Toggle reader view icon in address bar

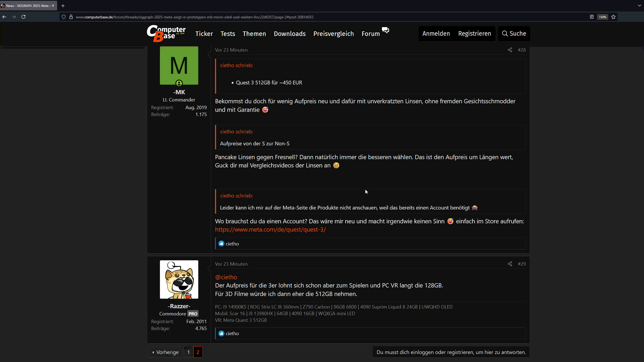(x=592, y=17)
